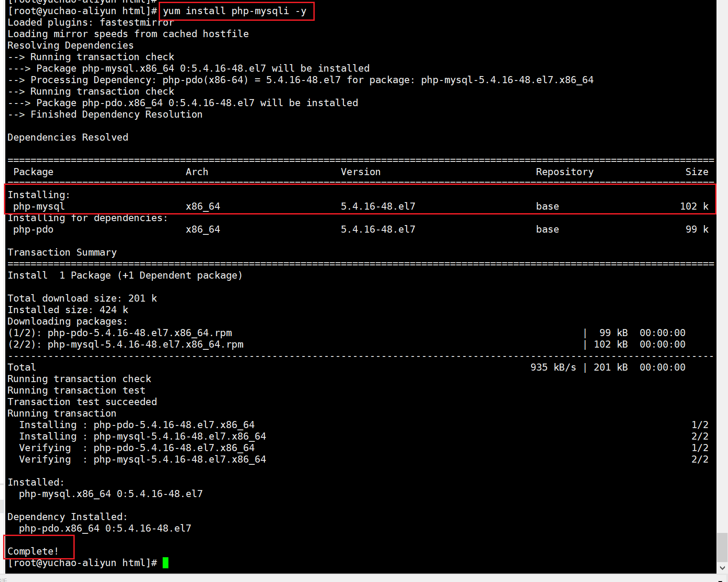Viewport: 728px width, 582px height.
Task: Click the 'Size' column header
Action: [697, 172]
